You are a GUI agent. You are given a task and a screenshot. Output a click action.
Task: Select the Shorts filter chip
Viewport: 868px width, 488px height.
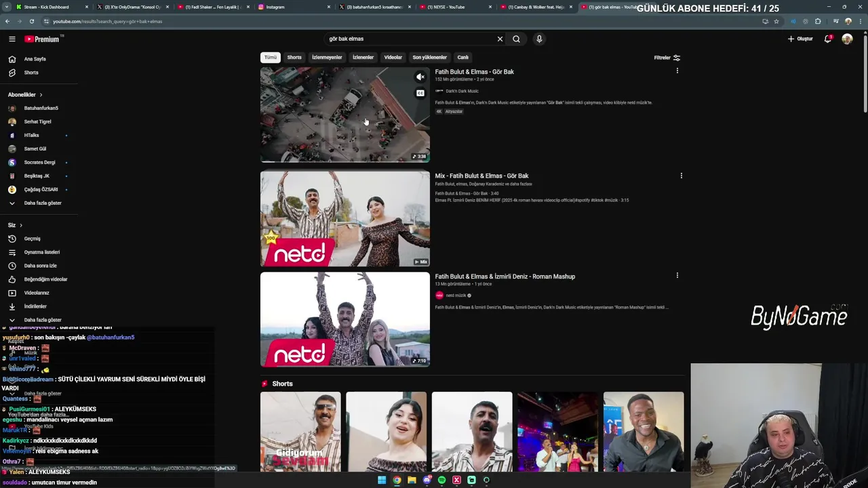(294, 58)
